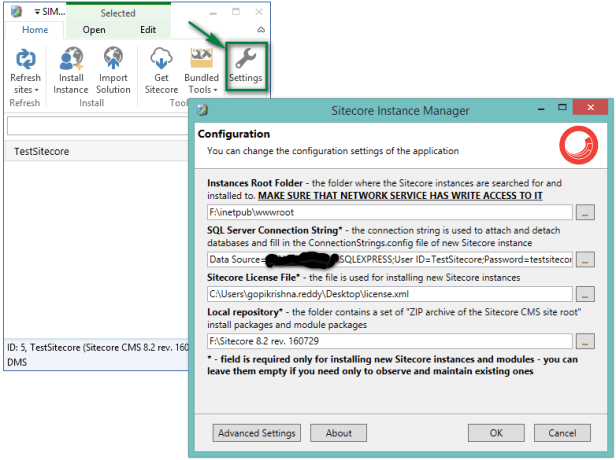616x460 pixels.
Task: Click the Get Sitecore cloud icon
Action: 161,59
